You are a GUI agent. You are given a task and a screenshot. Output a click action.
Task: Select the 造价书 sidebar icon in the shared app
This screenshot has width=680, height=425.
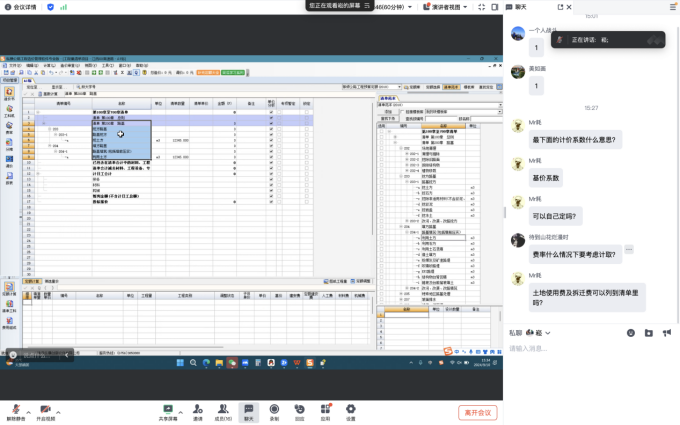pyautogui.click(x=10, y=94)
